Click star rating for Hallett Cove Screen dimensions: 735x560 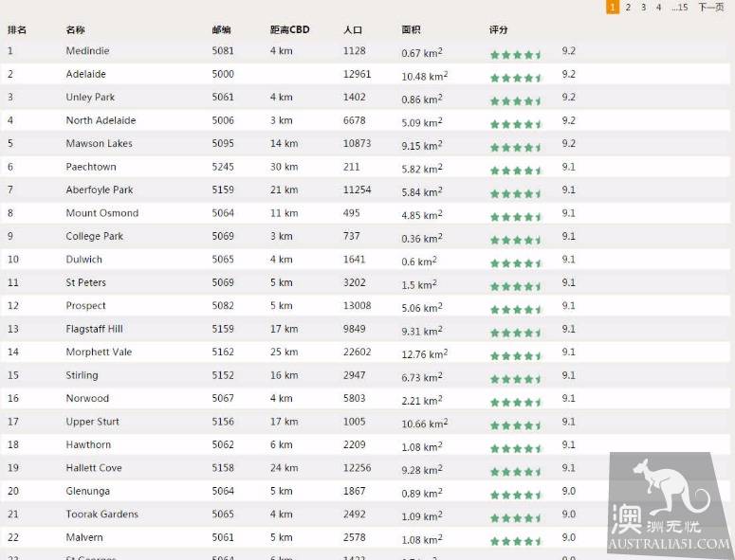point(516,472)
